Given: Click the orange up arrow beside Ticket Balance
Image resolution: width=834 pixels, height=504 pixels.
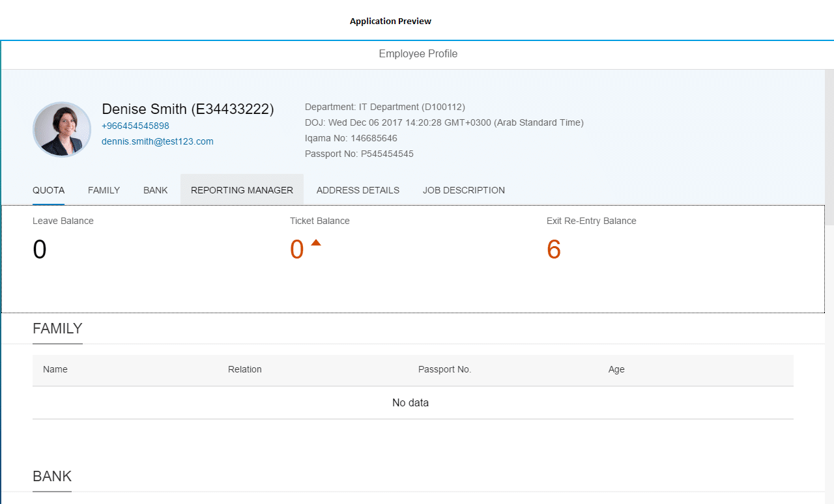Looking at the screenshot, I should [x=316, y=243].
